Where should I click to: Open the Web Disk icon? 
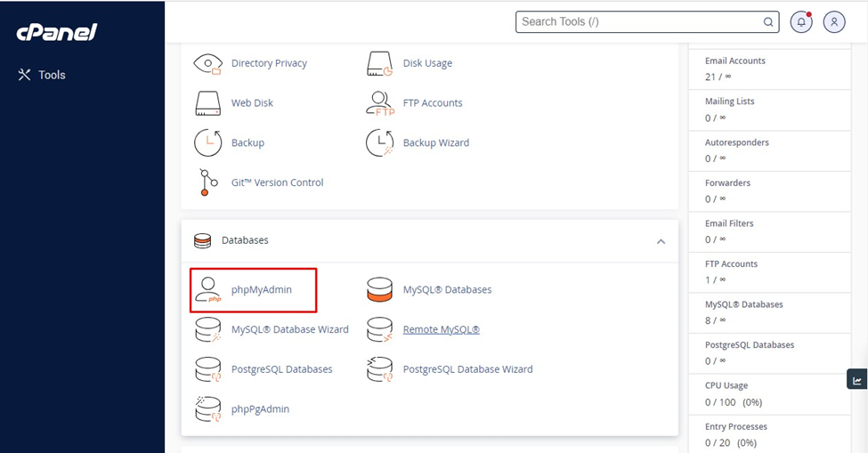click(207, 103)
